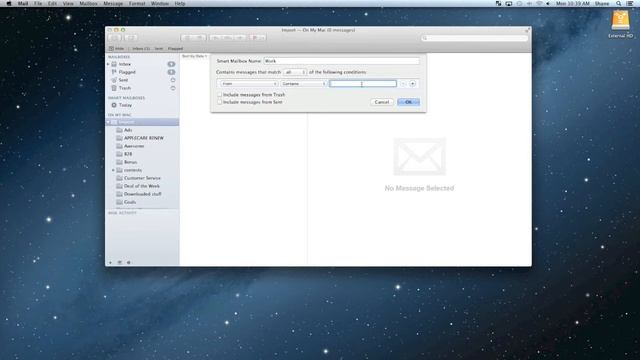Open the Mail menu
640x360 pixels.
pos(23,3)
